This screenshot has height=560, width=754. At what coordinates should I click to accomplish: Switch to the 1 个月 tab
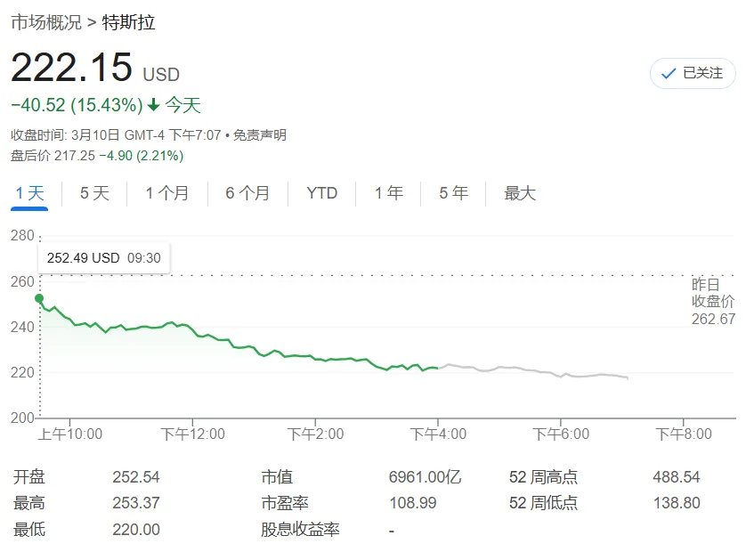point(166,193)
